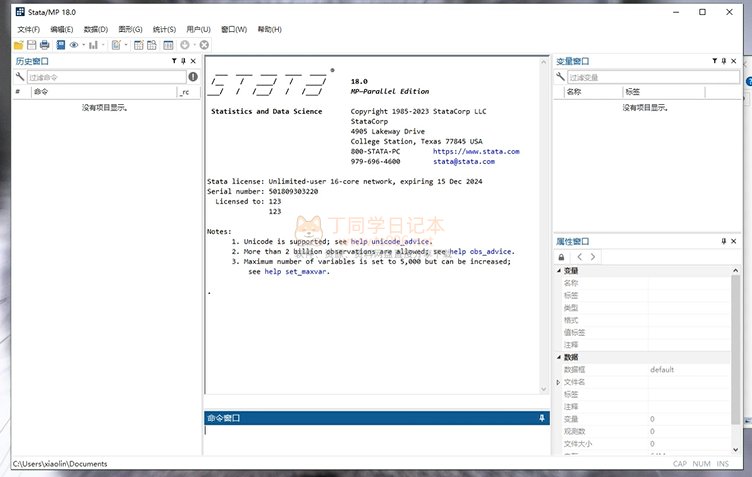Toggle the lock icon in 属性窗口
752x477 pixels.
pyautogui.click(x=561, y=257)
